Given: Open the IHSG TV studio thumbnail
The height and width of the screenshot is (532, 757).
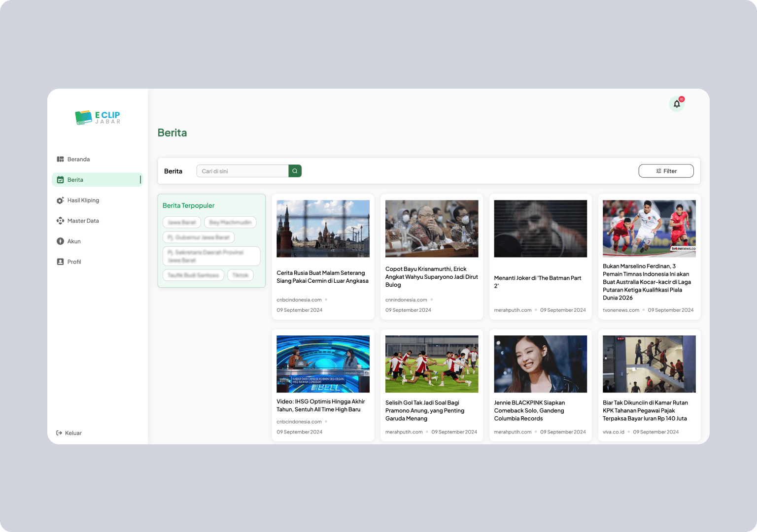Looking at the screenshot, I should [323, 364].
